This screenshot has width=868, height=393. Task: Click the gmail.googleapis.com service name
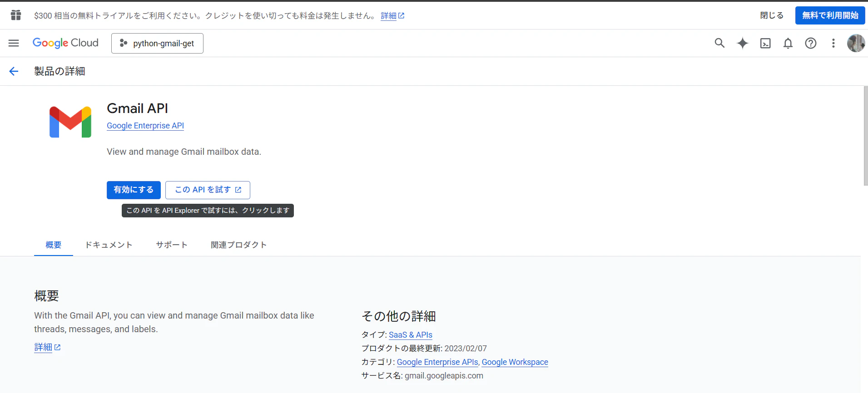pos(444,376)
